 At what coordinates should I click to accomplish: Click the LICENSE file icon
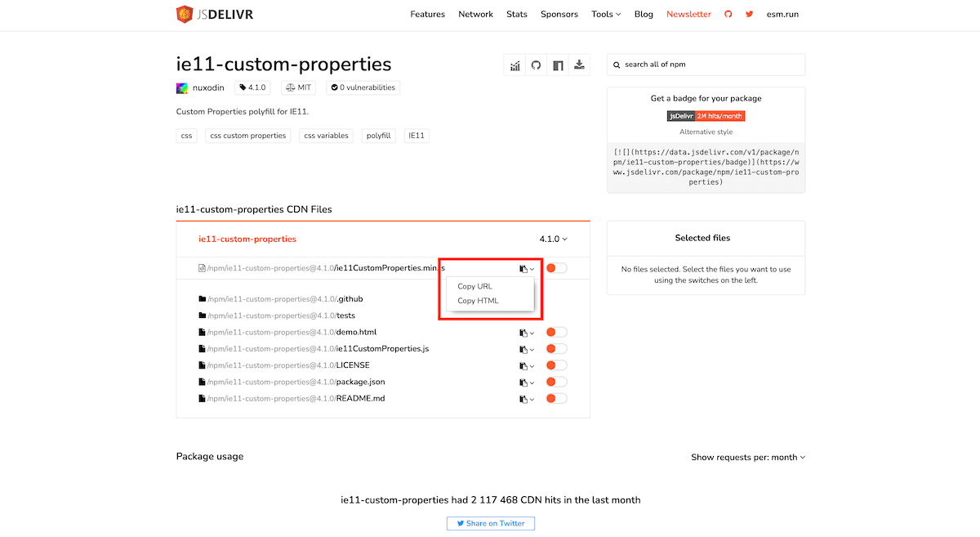coord(203,365)
